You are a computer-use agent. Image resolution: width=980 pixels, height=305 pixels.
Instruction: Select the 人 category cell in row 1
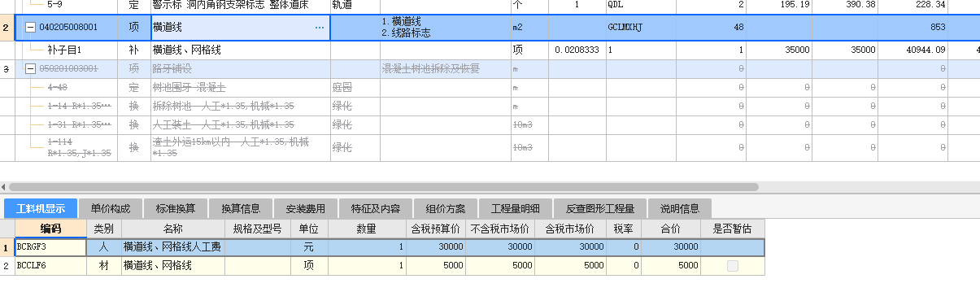click(x=103, y=246)
